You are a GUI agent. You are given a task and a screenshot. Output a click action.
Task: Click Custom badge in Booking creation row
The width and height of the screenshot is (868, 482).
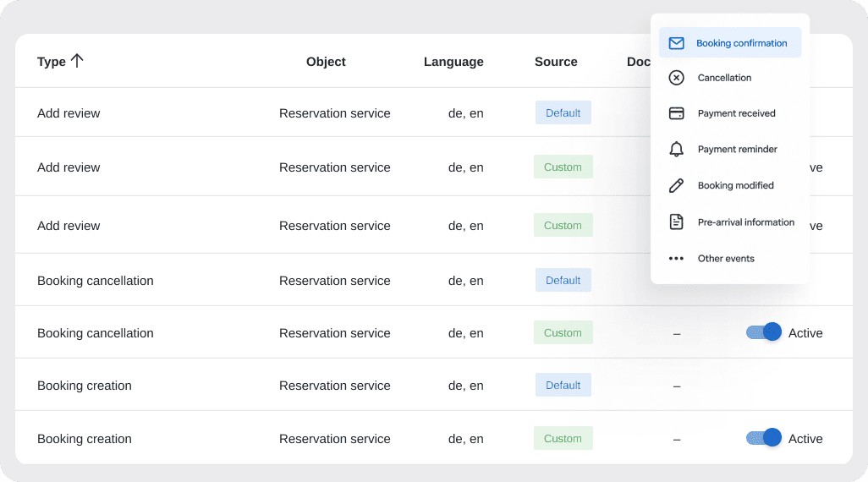(563, 438)
